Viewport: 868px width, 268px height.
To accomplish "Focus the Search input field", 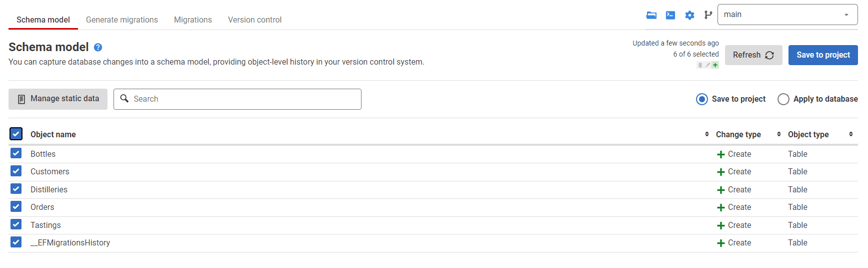I will click(237, 99).
